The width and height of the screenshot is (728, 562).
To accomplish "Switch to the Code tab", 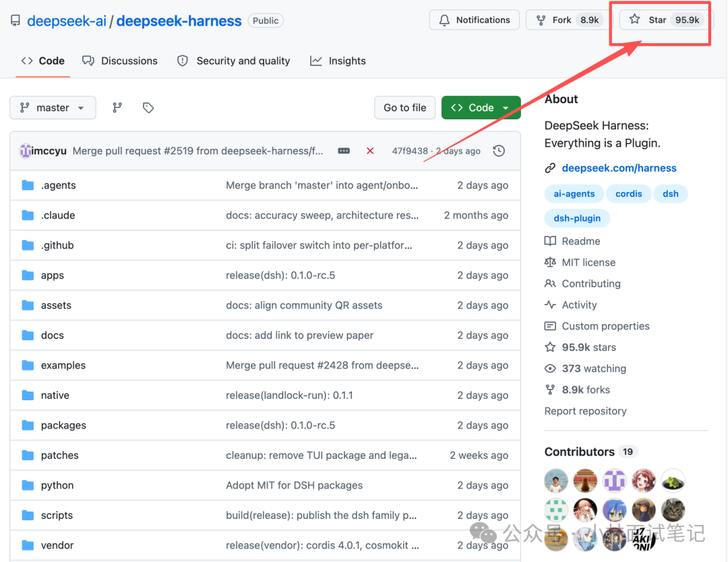I will (42, 61).
